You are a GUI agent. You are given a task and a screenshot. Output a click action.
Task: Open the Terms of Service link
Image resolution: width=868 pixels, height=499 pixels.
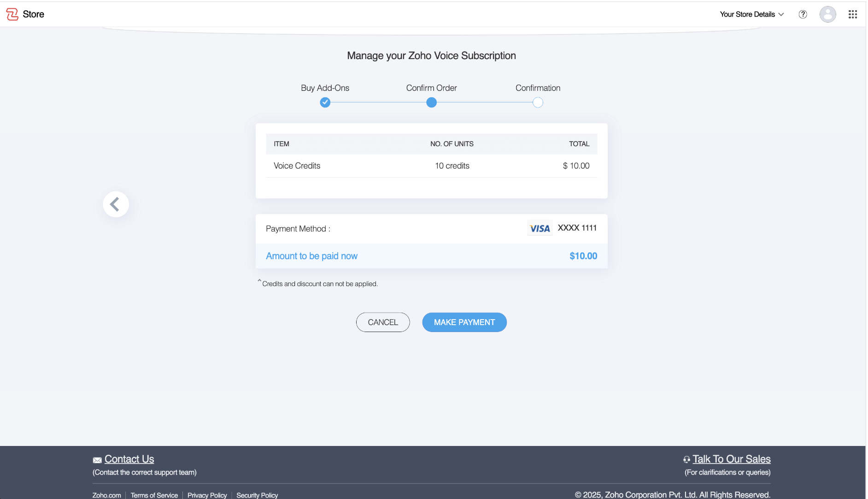pos(154,495)
